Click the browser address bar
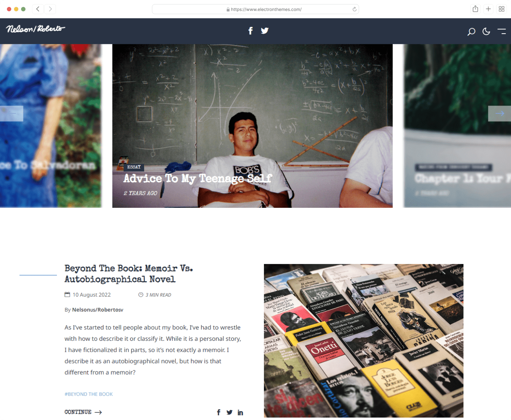Image resolution: width=511 pixels, height=420 pixels. coord(255,9)
